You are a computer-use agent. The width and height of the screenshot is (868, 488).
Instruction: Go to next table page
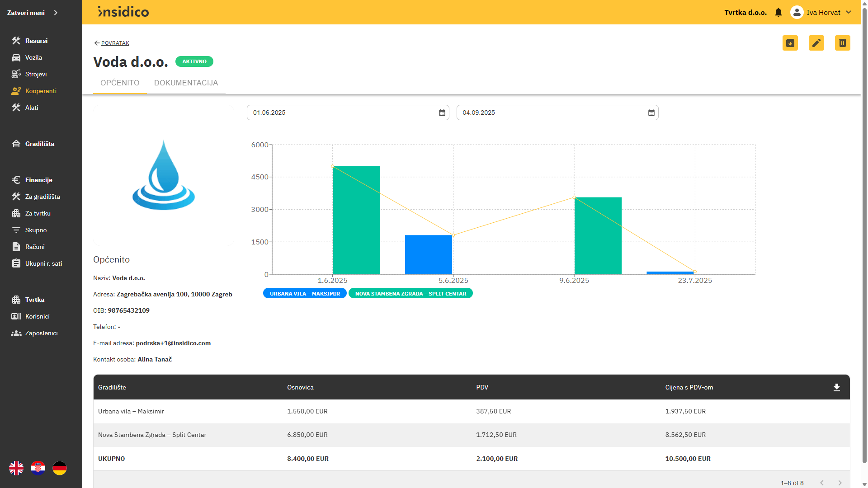840,483
